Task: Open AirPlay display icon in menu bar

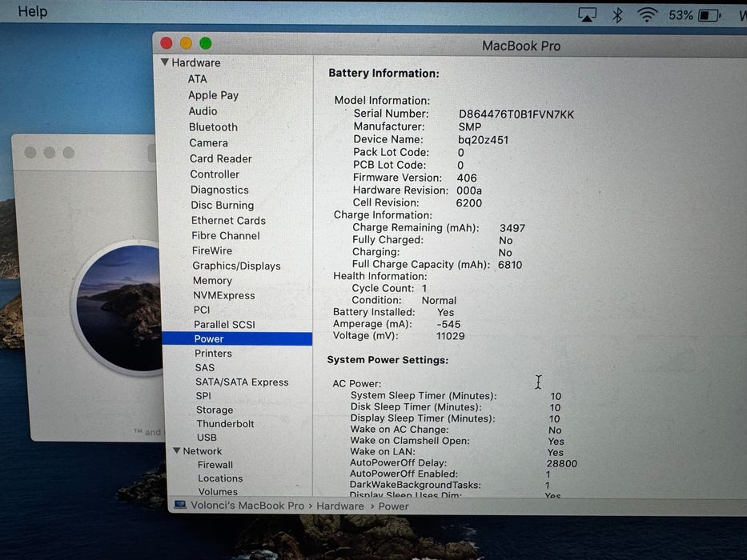Action: click(587, 14)
